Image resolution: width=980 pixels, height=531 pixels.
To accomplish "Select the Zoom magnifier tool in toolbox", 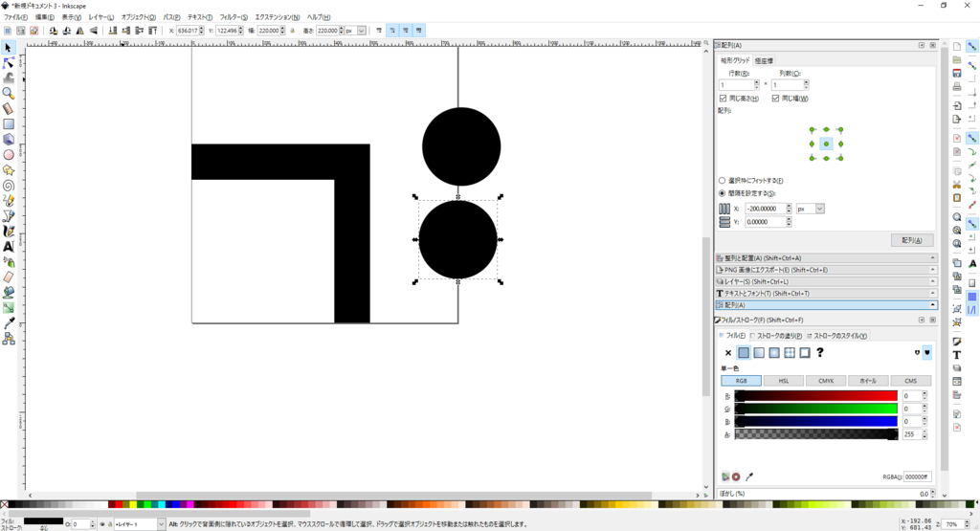I will coord(8,93).
